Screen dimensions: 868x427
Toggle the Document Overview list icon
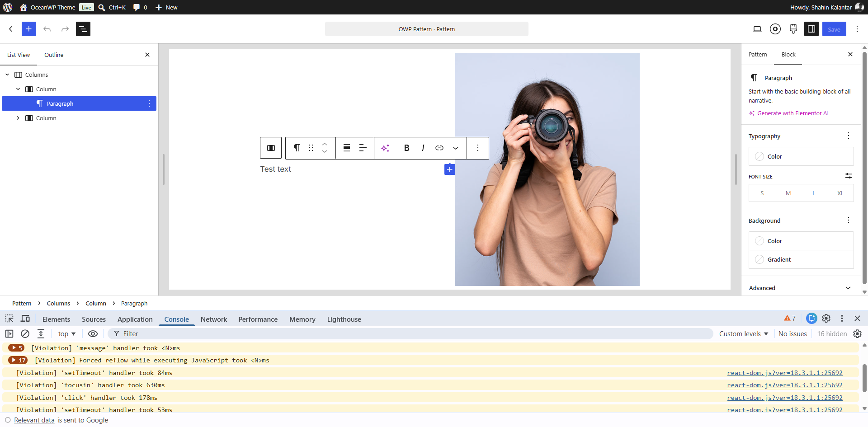click(83, 29)
